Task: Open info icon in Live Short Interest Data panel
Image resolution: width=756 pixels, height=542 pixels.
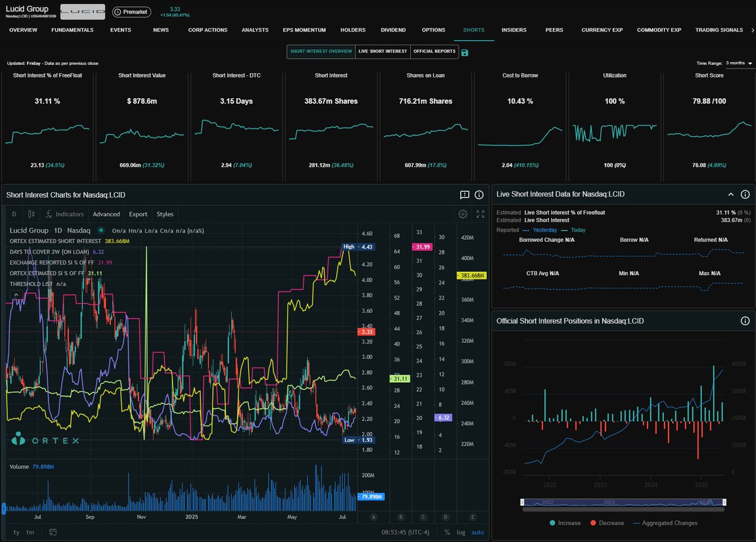Action: coord(745,195)
